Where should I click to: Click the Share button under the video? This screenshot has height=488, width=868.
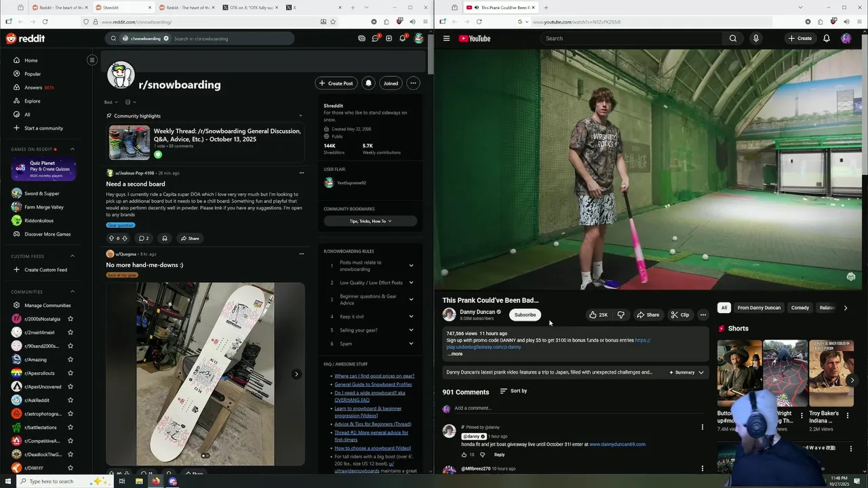648,314
